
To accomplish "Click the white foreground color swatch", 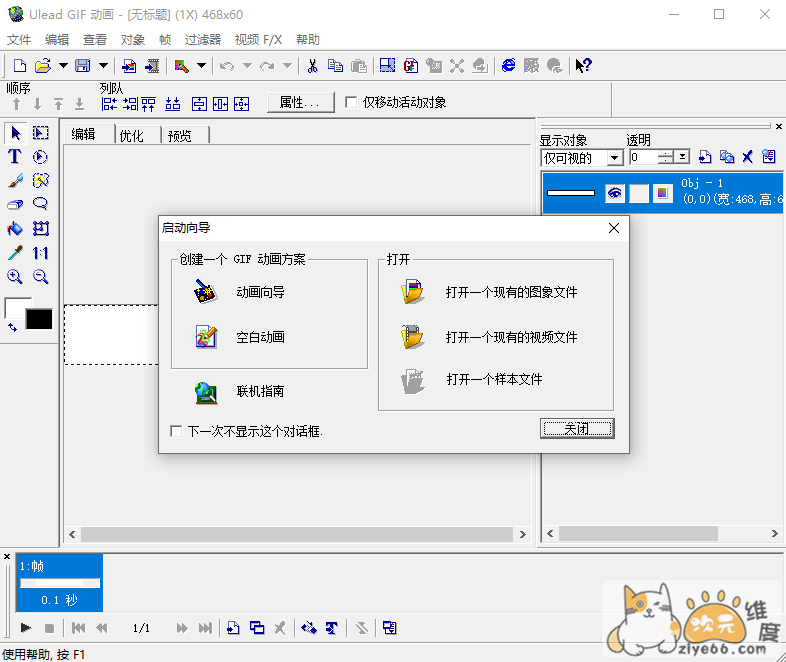I will pos(15,307).
